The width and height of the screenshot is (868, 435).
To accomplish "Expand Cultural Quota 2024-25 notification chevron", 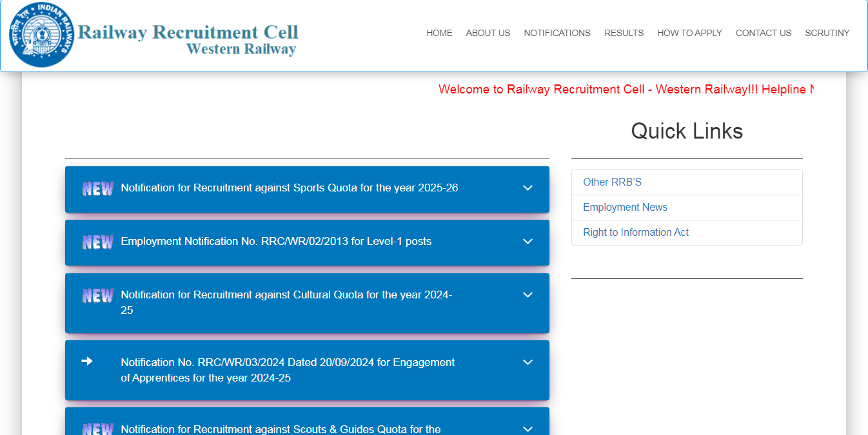I will pyautogui.click(x=528, y=295).
